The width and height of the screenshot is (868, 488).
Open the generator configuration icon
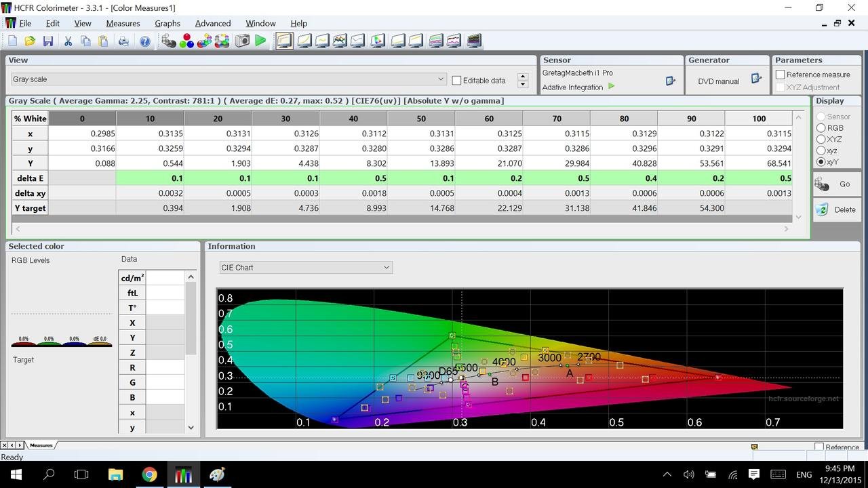756,79
